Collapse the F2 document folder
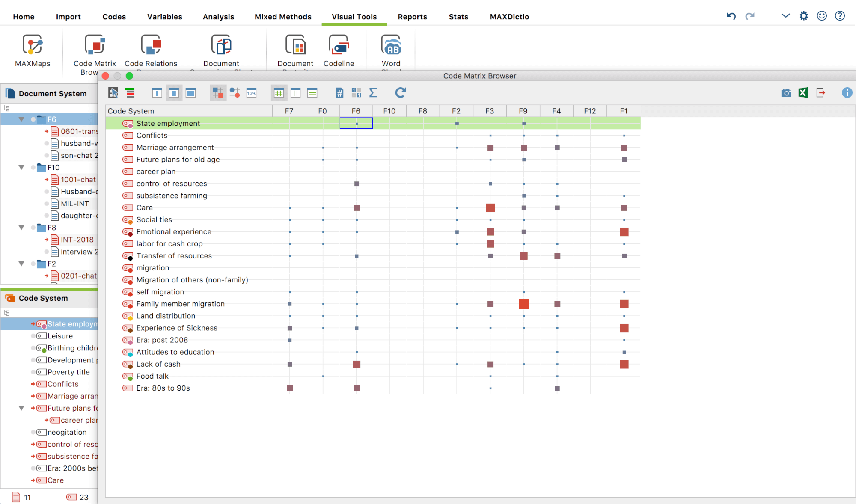 [21, 264]
